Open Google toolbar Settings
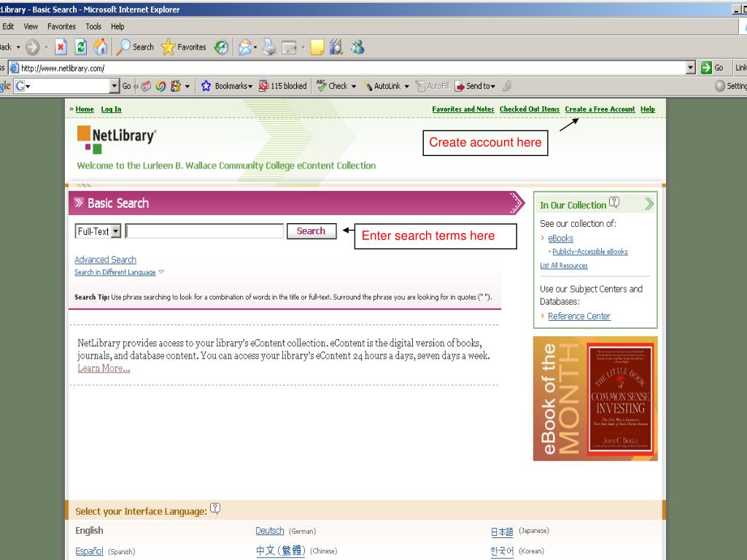 click(x=731, y=86)
